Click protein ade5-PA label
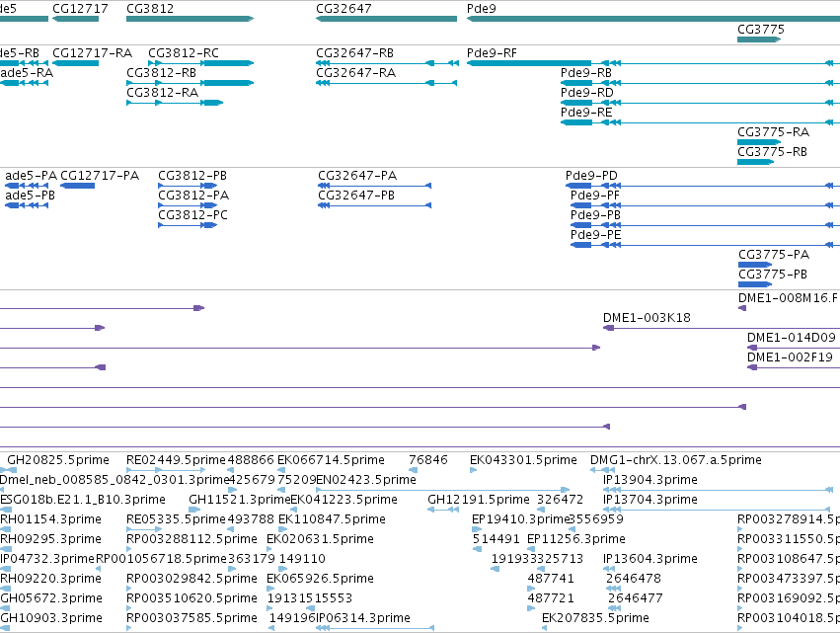Screen dimensions: 840x633 click(31, 176)
